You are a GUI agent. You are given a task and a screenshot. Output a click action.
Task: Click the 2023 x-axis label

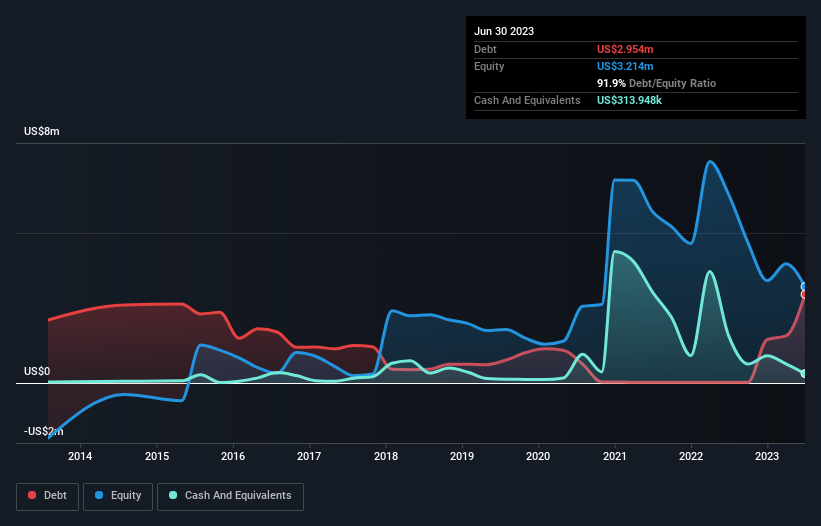coord(767,456)
